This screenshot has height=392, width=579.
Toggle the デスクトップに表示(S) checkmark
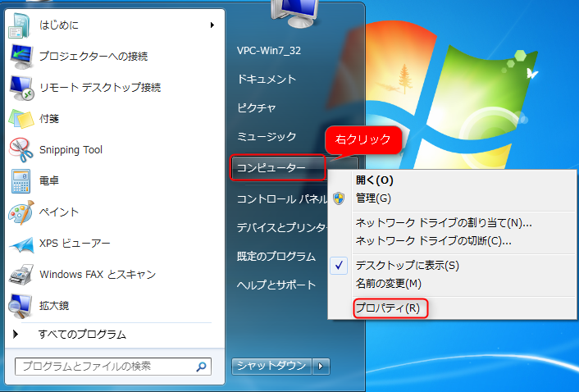tap(339, 266)
